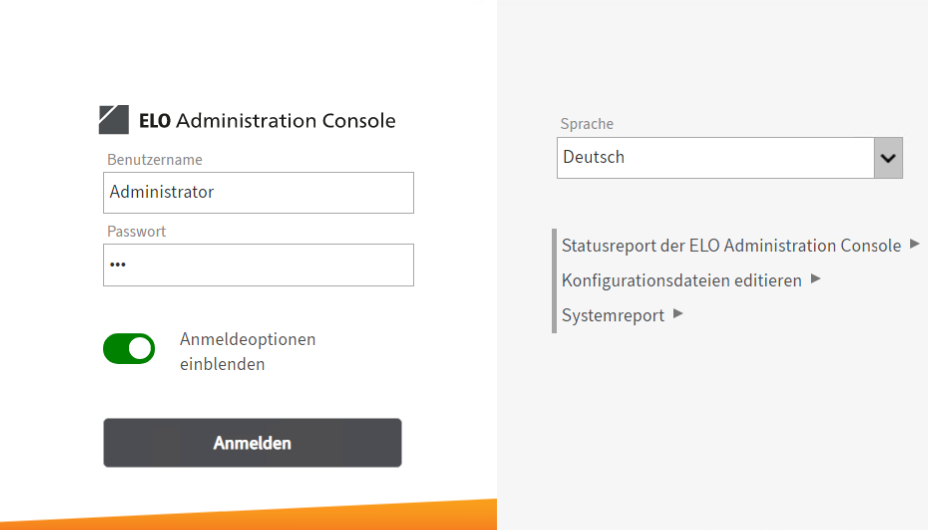The height and width of the screenshot is (530, 929).
Task: Click the Sprache label
Action: coord(587,124)
